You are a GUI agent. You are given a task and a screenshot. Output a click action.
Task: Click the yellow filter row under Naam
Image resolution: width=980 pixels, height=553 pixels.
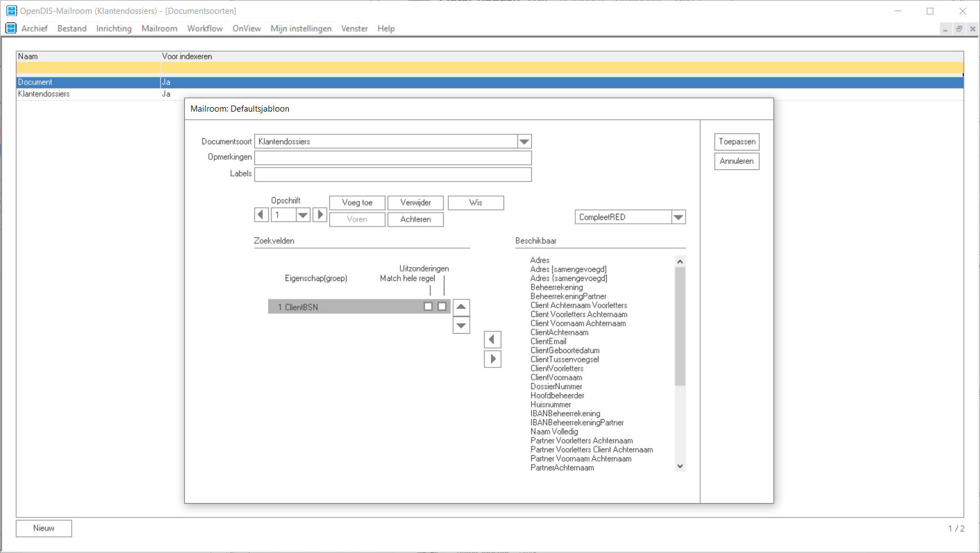88,68
